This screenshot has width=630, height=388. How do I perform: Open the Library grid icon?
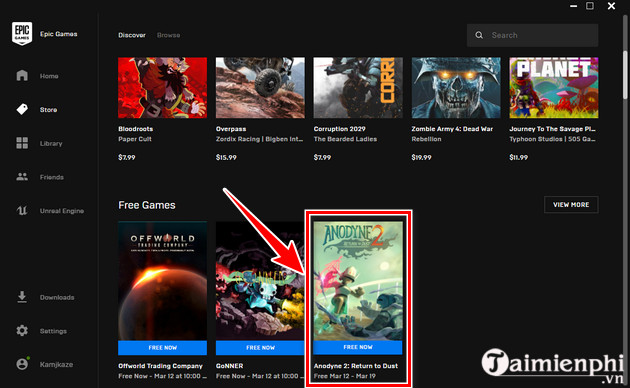click(22, 143)
